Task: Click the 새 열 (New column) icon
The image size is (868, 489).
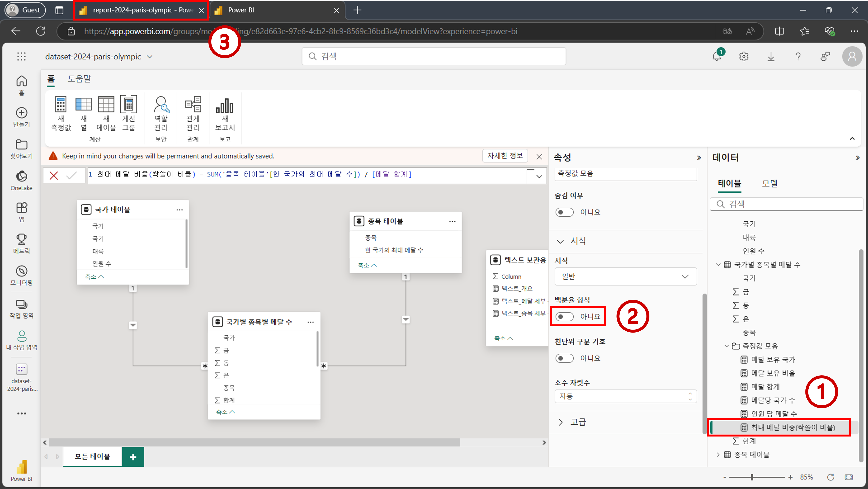Action: tap(84, 113)
